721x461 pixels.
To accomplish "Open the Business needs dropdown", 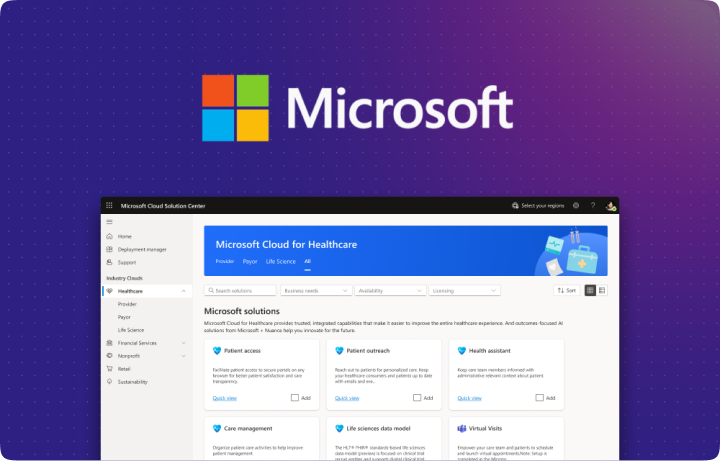I will pos(316,290).
